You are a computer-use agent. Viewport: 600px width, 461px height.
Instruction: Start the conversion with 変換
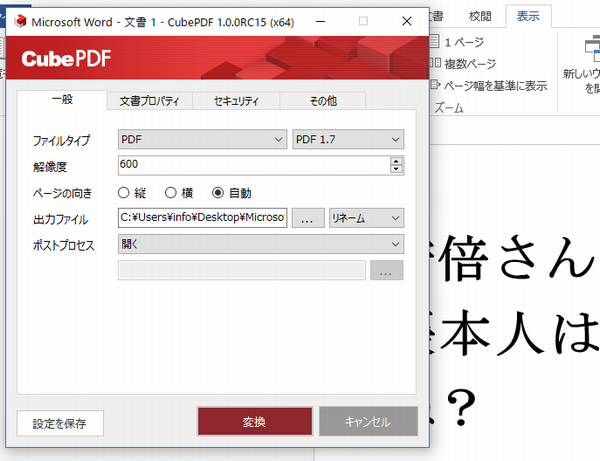point(255,421)
